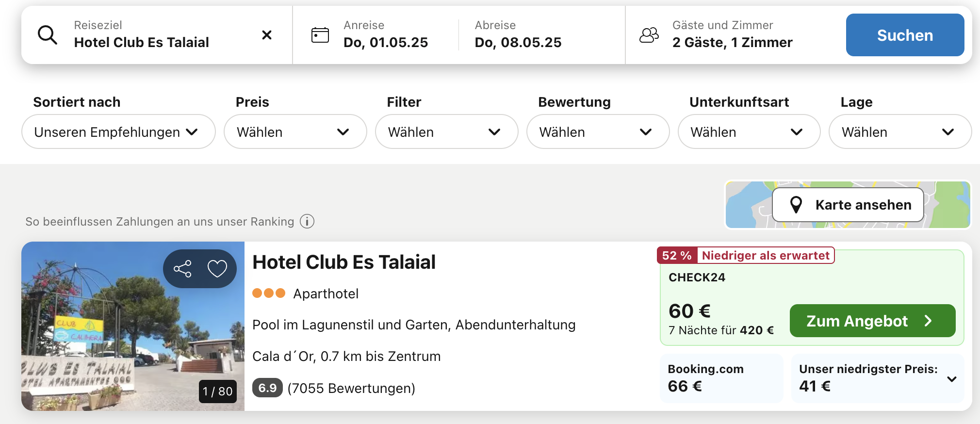
Task: Expand the Preis filter dropdown
Action: (x=295, y=131)
